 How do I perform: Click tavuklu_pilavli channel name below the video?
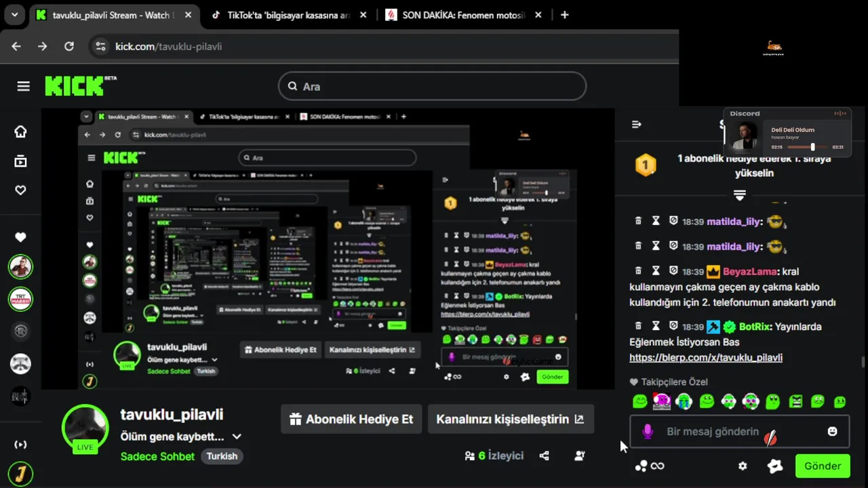(x=172, y=414)
